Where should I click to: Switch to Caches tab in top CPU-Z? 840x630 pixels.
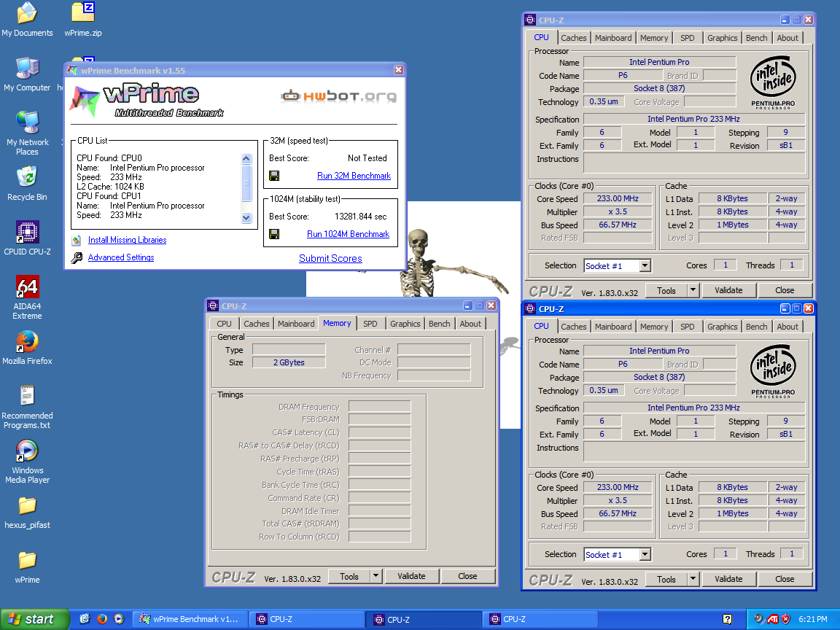click(x=573, y=38)
